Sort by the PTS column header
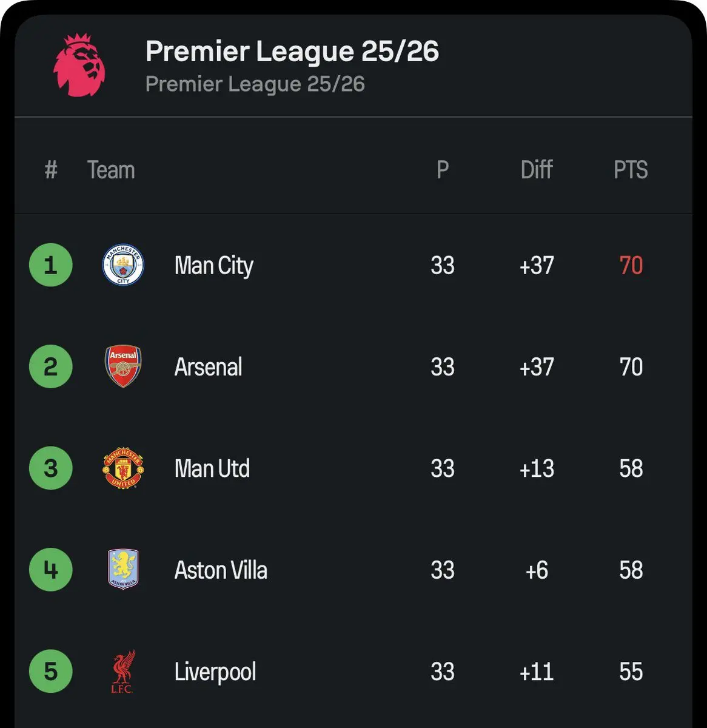Screen dimensions: 707x728 point(631,170)
